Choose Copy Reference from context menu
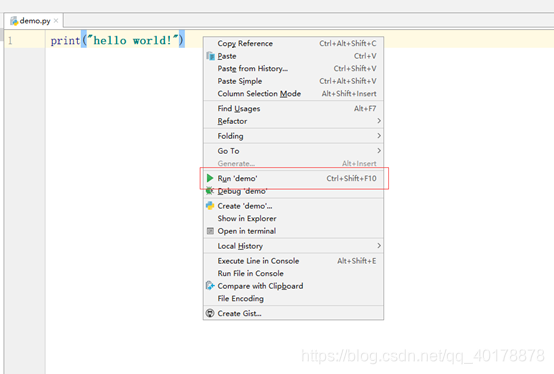Viewport: 554px width, 374px height. (293, 43)
